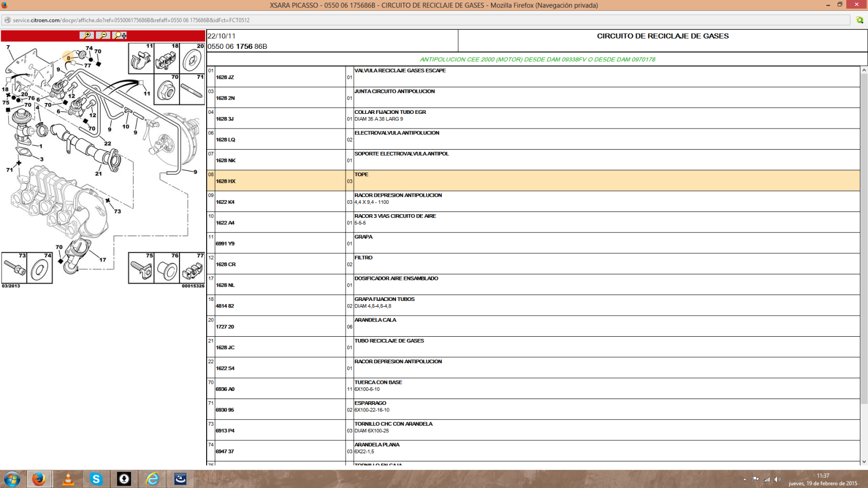Click part label 17 in the diagram

103,260
